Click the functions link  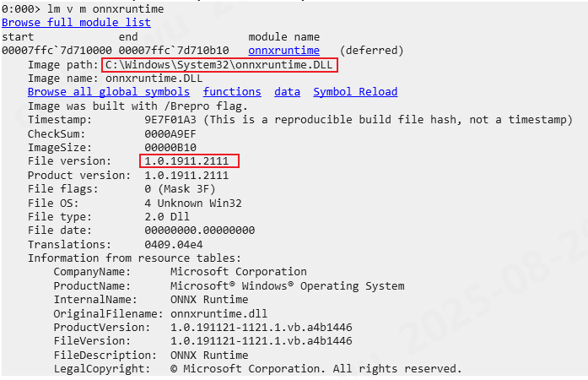point(232,92)
